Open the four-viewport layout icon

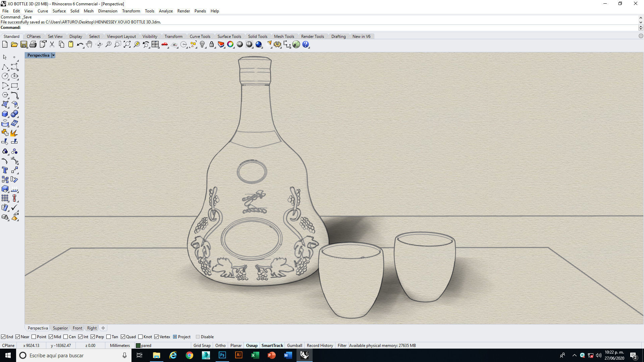pos(155,44)
